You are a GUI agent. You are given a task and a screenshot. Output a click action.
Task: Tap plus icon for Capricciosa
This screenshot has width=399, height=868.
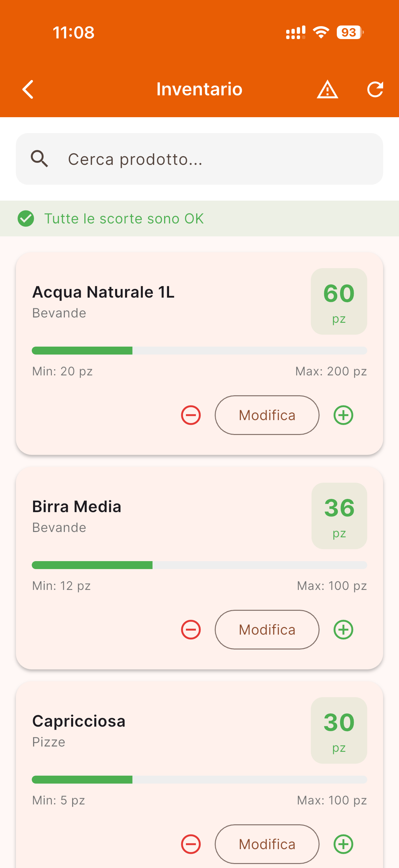click(x=343, y=844)
